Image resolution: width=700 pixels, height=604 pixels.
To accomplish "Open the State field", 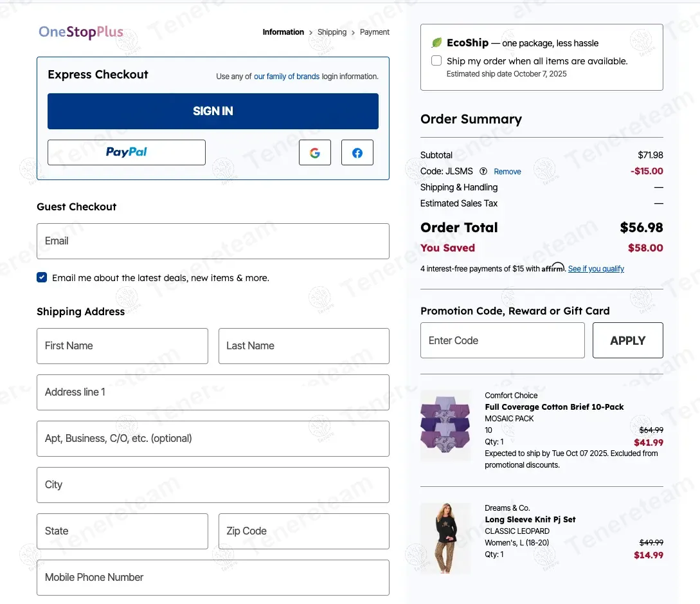I will coord(122,531).
